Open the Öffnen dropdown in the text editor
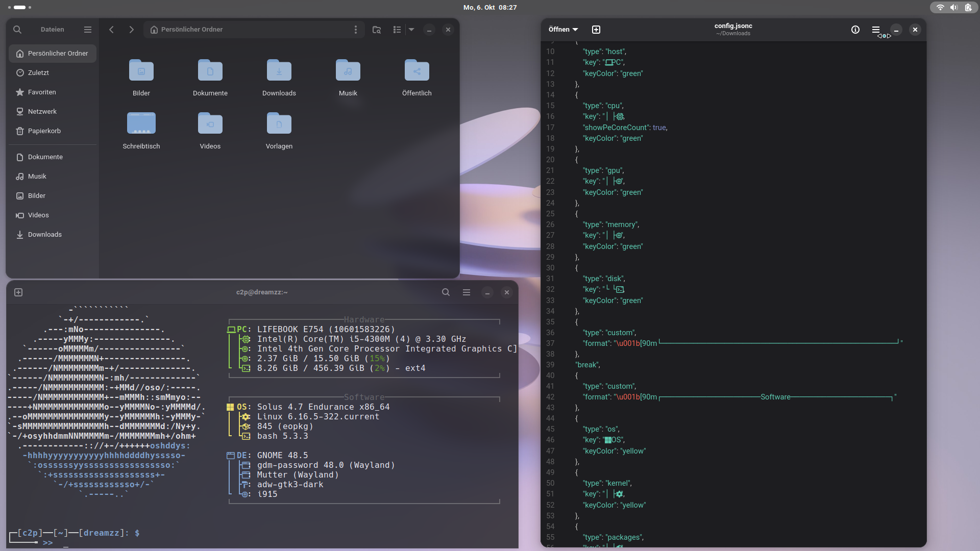This screenshot has width=980, height=551. tap(563, 30)
